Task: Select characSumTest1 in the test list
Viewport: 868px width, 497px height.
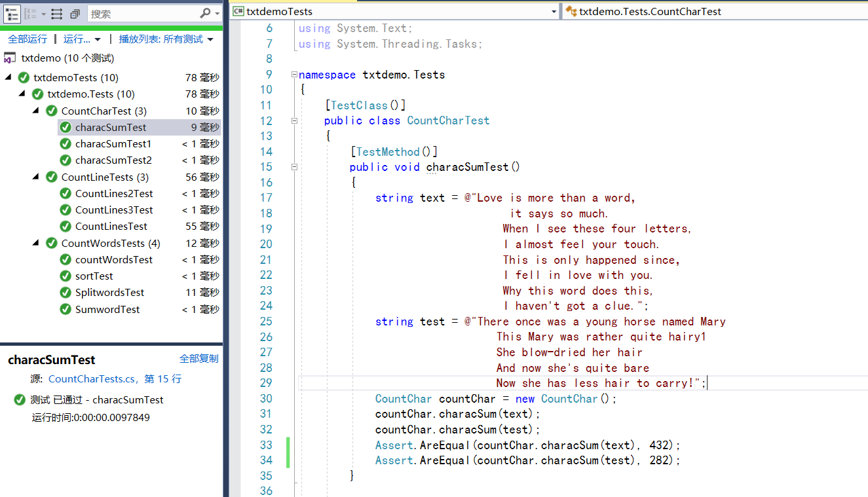Action: click(x=113, y=144)
